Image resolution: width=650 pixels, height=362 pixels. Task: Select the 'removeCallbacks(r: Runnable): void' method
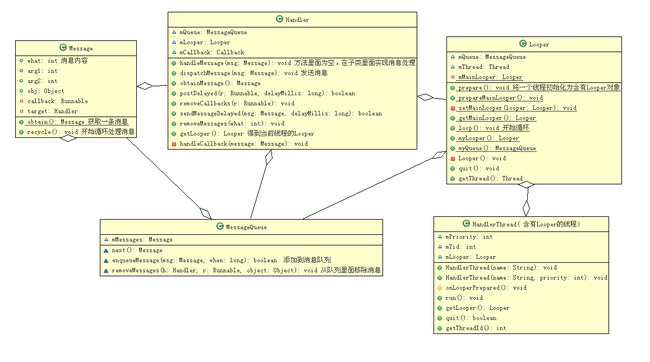click(237, 103)
